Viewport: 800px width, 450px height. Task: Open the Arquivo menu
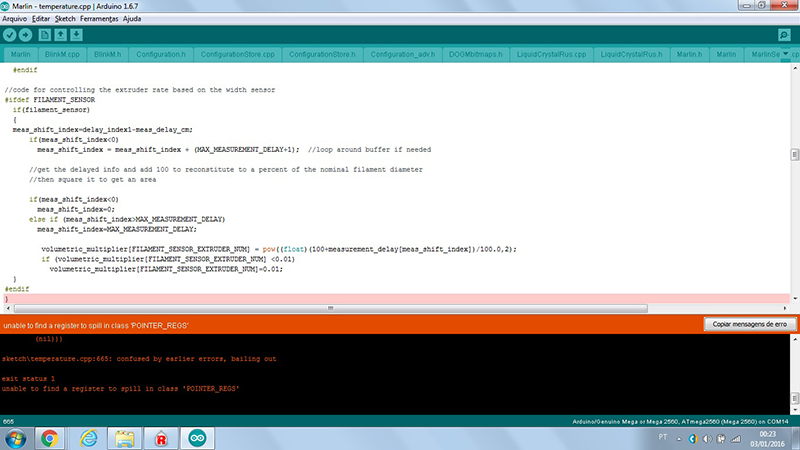tap(14, 19)
